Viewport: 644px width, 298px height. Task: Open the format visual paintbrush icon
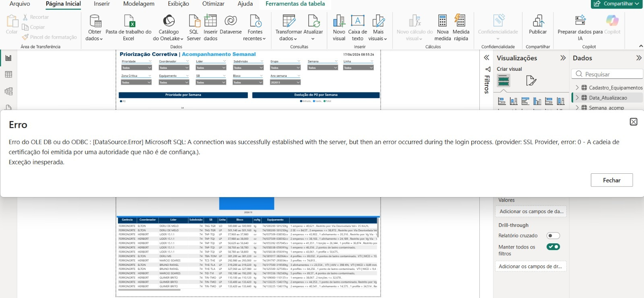pos(531,81)
